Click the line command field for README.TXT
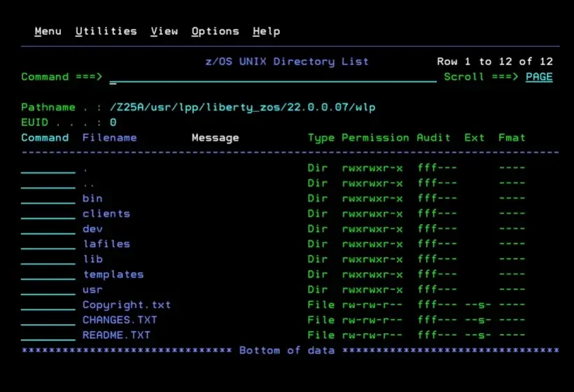 48,335
